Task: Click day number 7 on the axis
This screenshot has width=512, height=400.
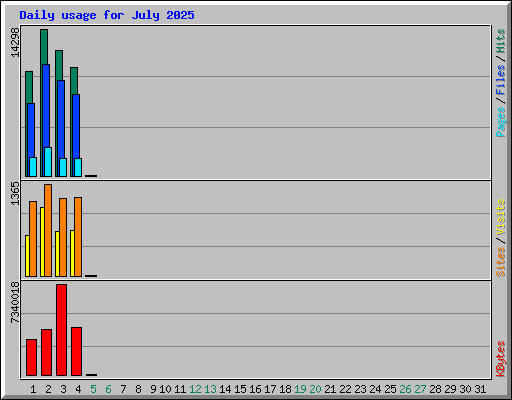Action: pyautogui.click(x=123, y=389)
